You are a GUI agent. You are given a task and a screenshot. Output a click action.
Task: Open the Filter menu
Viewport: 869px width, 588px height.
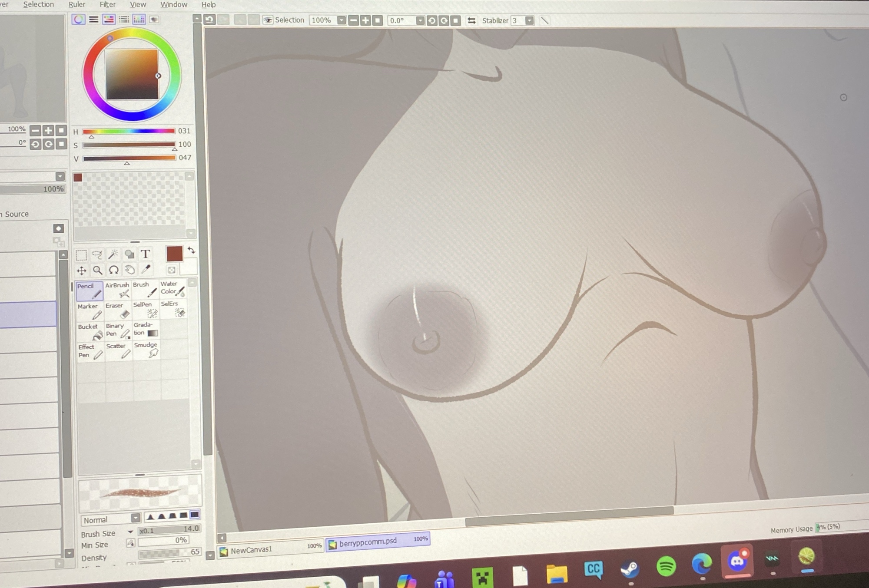(107, 4)
